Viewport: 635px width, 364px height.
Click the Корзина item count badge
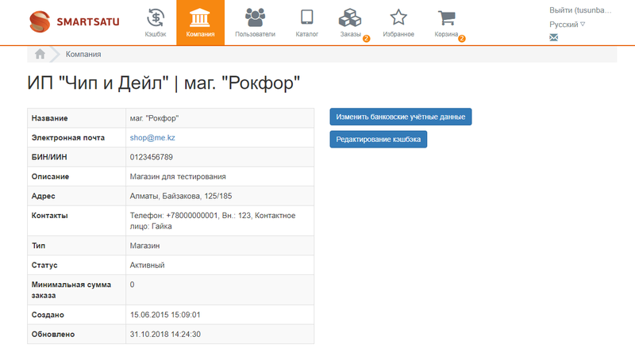coord(462,38)
